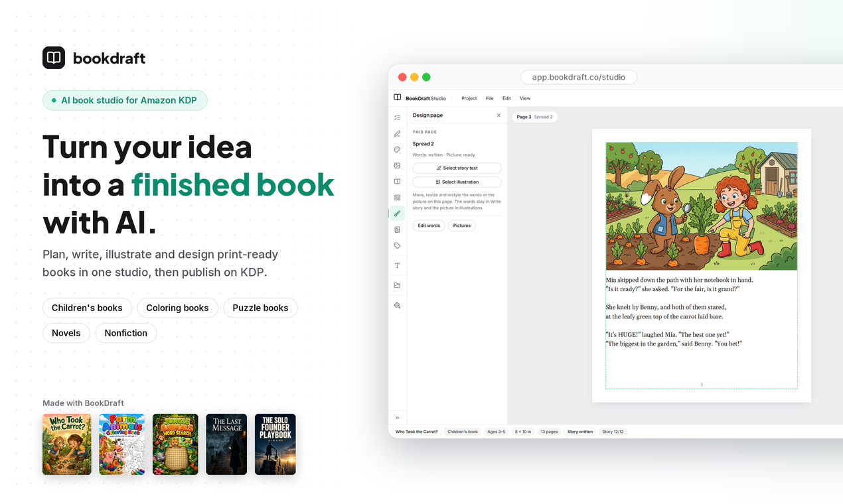Click 'Spread 2' heading in Design panel
Viewport: 843px width, 504px height.
[x=423, y=144]
